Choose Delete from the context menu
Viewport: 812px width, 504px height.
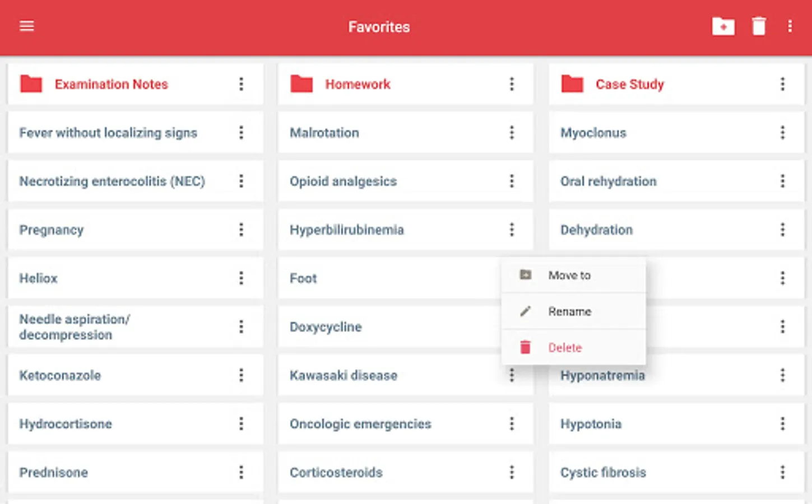tap(565, 348)
